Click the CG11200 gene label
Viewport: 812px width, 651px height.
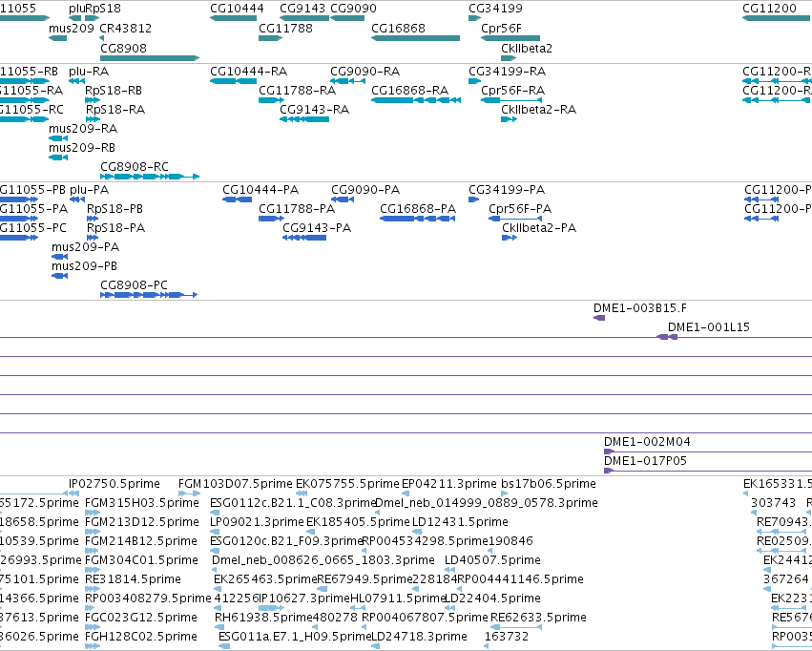tap(769, 9)
